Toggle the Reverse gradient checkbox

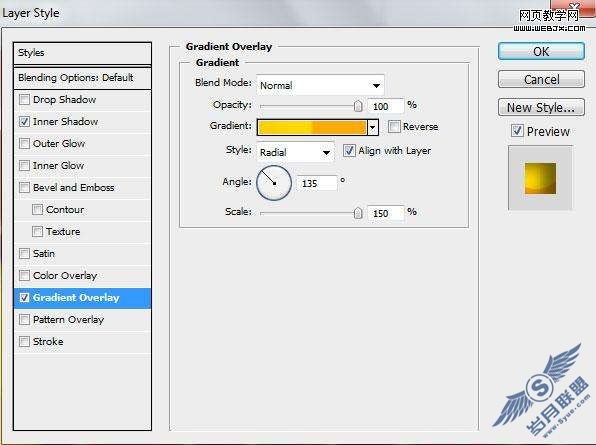(394, 127)
